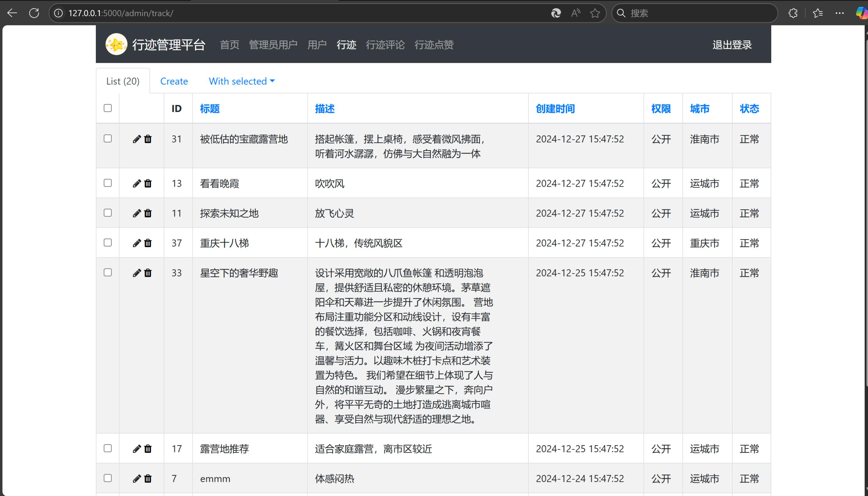The width and height of the screenshot is (868, 496).
Task: Select the checkbox for 探索未知之地
Action: 107,213
